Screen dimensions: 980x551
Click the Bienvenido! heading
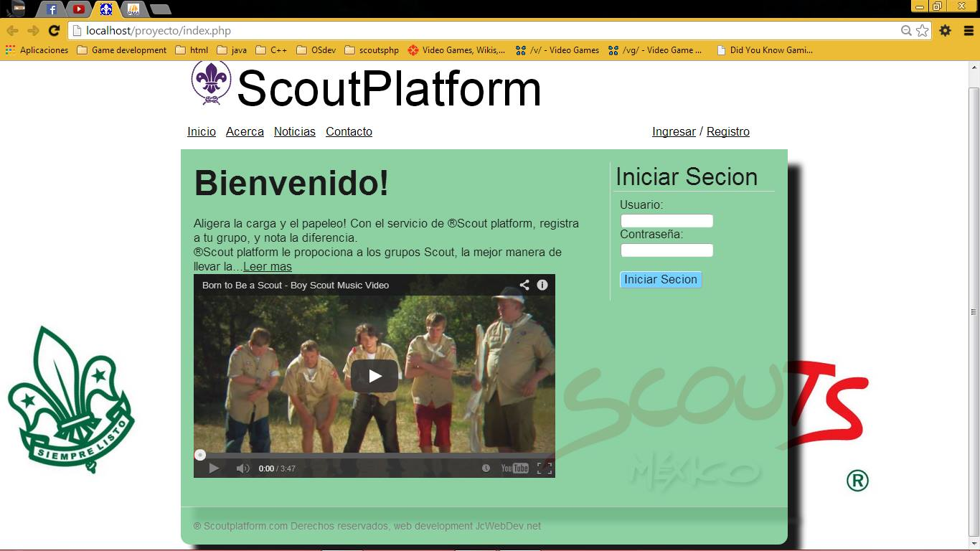(291, 182)
